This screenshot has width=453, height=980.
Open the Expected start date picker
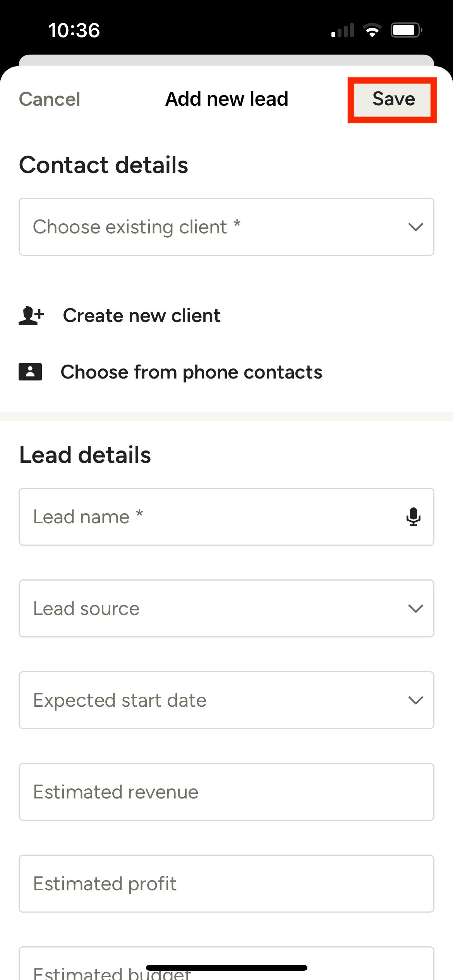(x=217, y=700)
